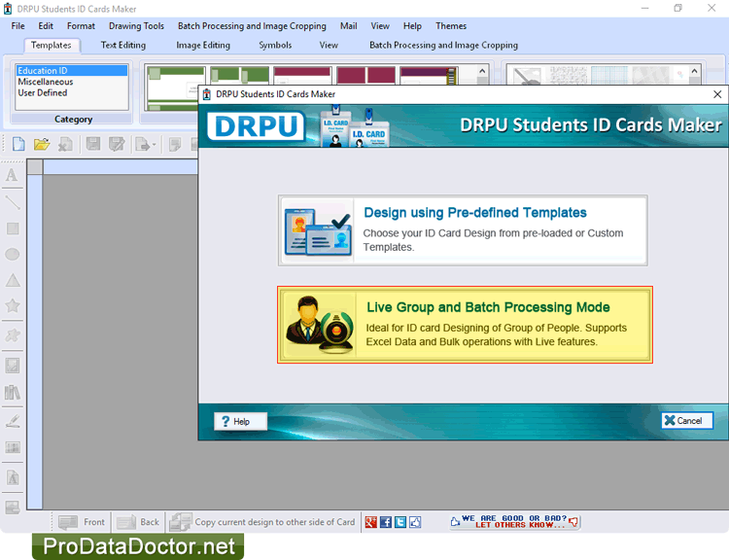
Task: Select the Rectangle shape tool
Action: pyautogui.click(x=12, y=228)
